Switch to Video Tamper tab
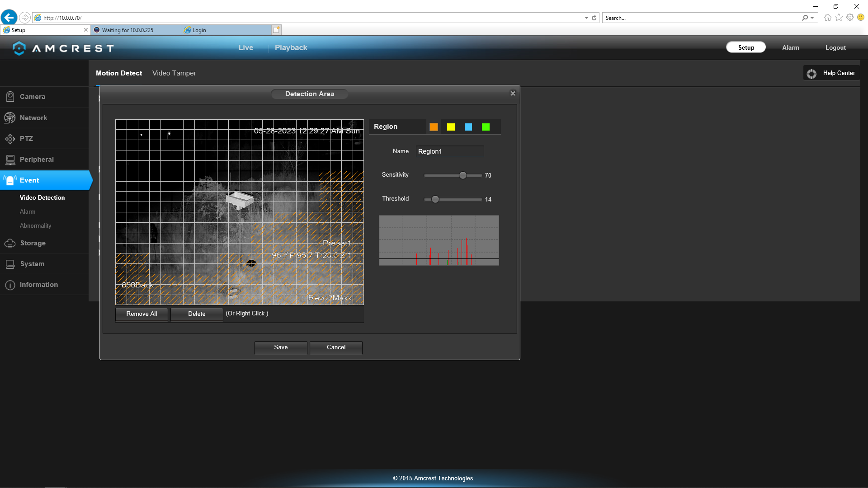 coord(174,73)
